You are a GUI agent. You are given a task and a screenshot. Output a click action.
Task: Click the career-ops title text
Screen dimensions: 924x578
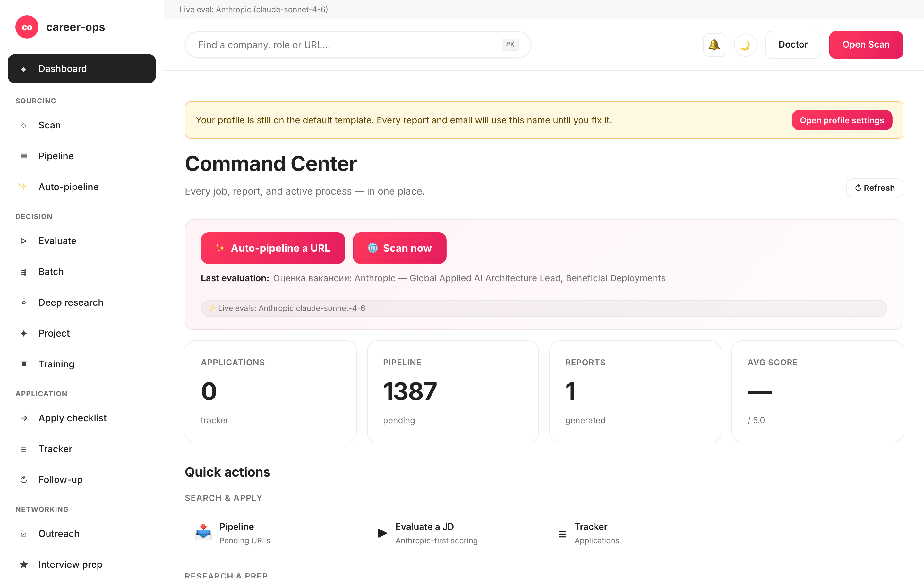pos(76,27)
